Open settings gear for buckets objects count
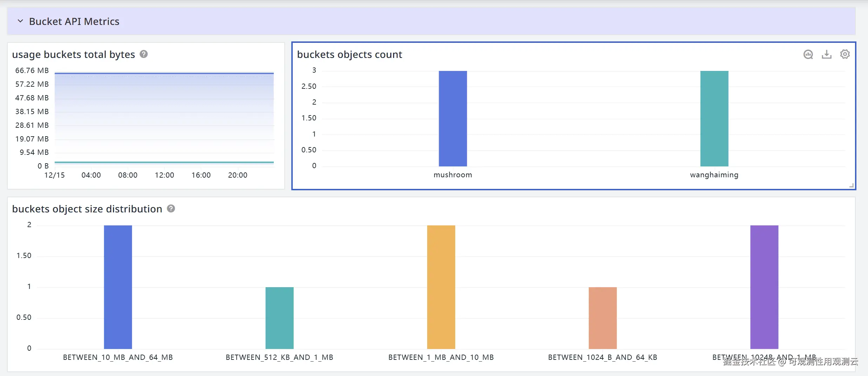Screen dimensions: 868x376 coord(845,54)
